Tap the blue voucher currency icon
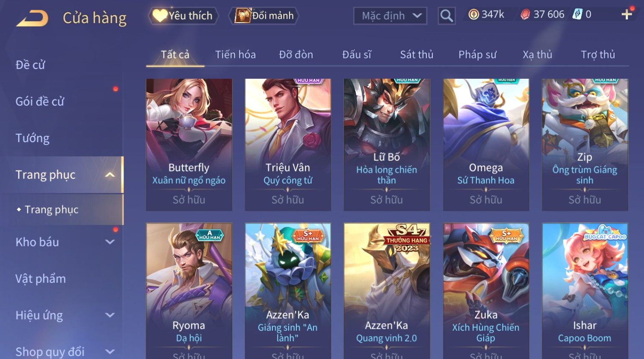The height and width of the screenshot is (359, 644). click(577, 14)
